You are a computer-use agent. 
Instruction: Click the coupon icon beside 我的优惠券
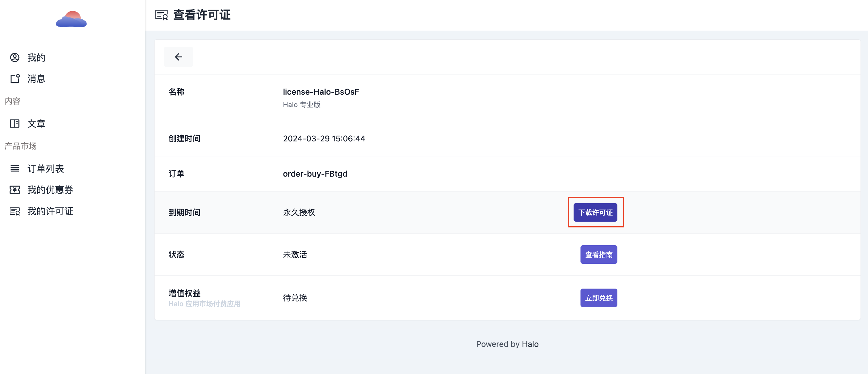click(15, 190)
